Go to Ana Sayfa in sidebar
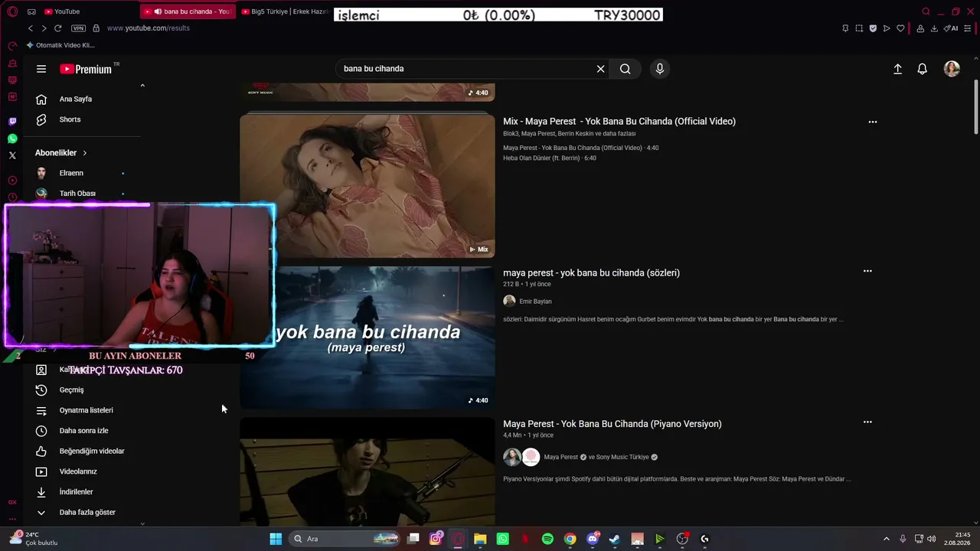This screenshot has width=980, height=551. (x=83, y=99)
